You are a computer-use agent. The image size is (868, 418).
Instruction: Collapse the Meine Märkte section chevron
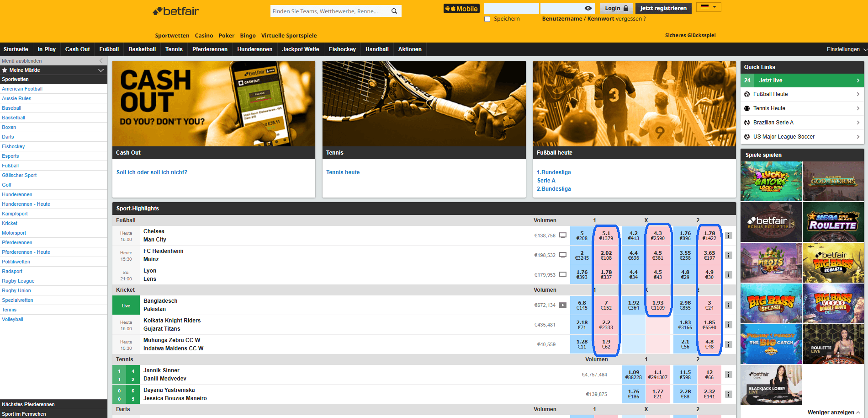[x=101, y=70]
